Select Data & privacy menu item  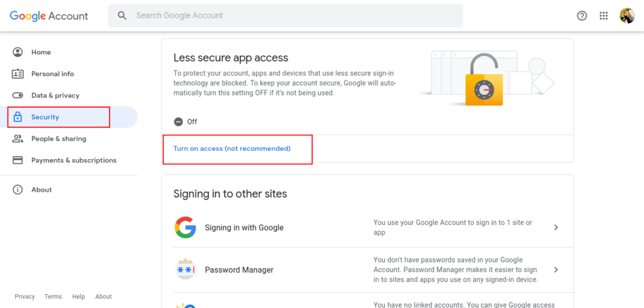coord(55,96)
